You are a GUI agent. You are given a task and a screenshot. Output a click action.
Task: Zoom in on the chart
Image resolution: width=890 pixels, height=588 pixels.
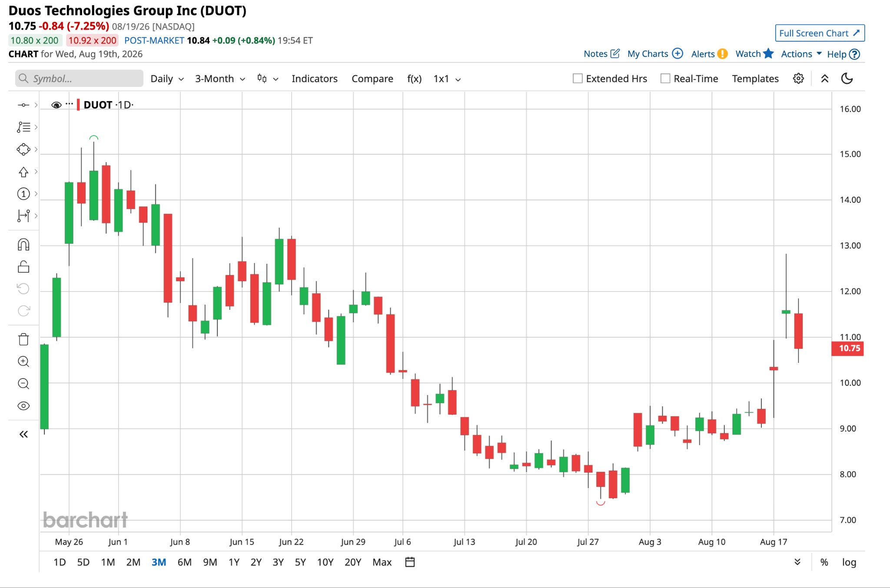[x=23, y=362]
